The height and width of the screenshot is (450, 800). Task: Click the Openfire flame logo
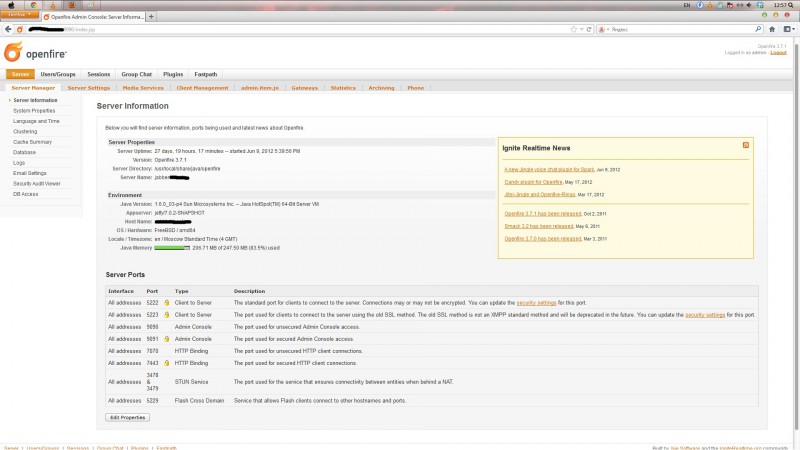(13, 52)
